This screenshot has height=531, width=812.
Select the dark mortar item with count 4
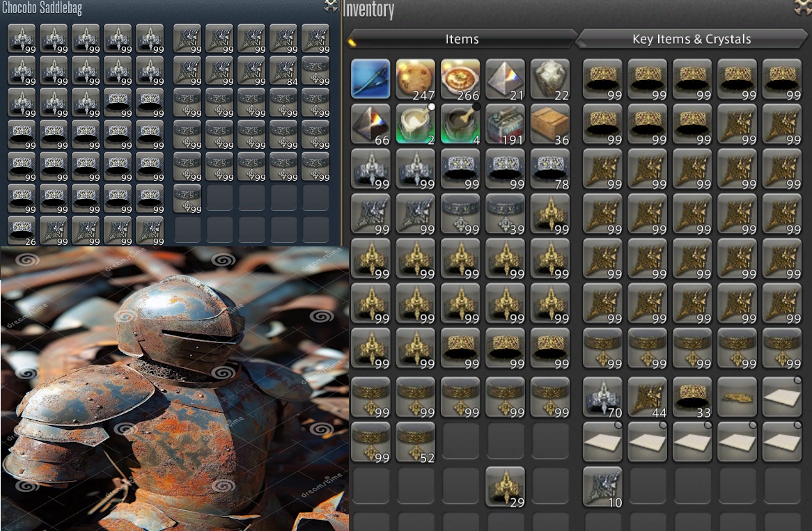pyautogui.click(x=460, y=124)
